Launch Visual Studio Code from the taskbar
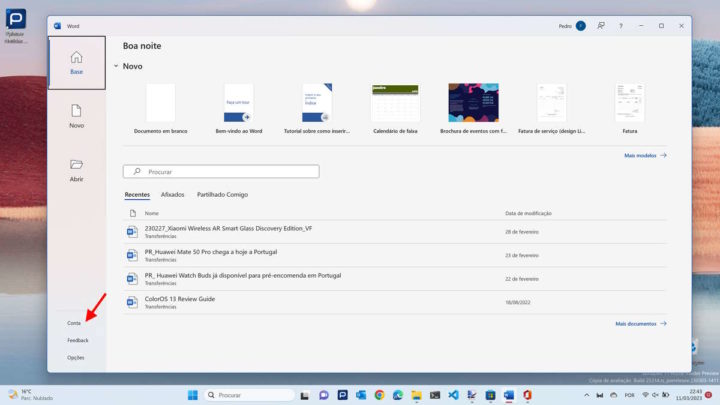720x405 pixels. point(453,395)
